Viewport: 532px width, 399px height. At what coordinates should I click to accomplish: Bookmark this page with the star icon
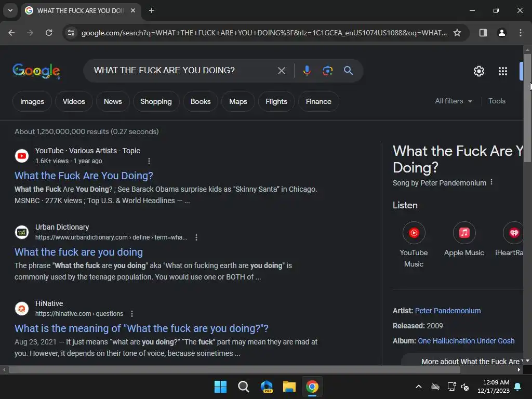pos(457,33)
